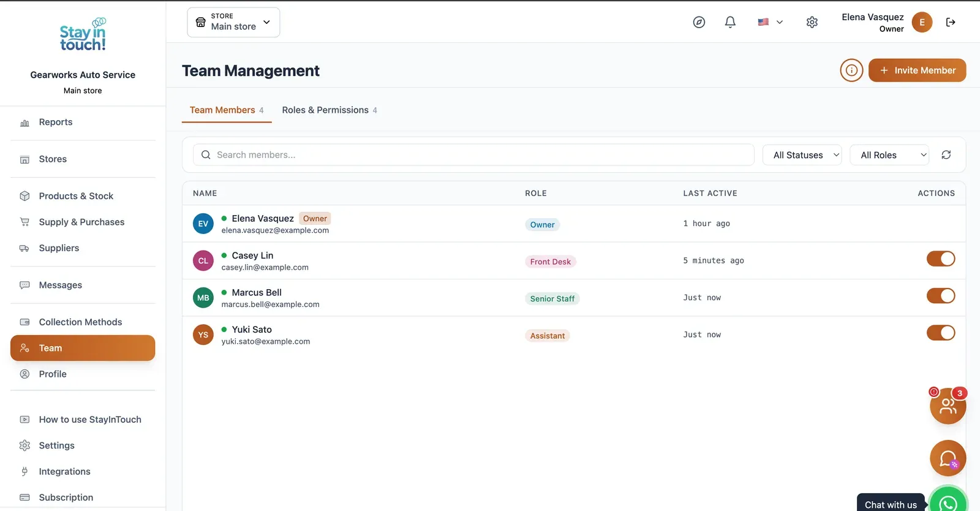Open the AI chat assistant bubble
980x511 pixels.
(948, 458)
